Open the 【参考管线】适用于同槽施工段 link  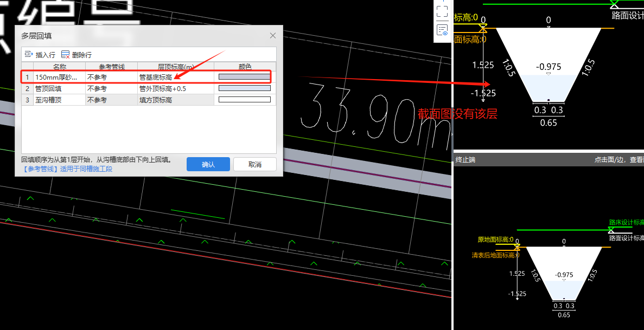point(67,169)
